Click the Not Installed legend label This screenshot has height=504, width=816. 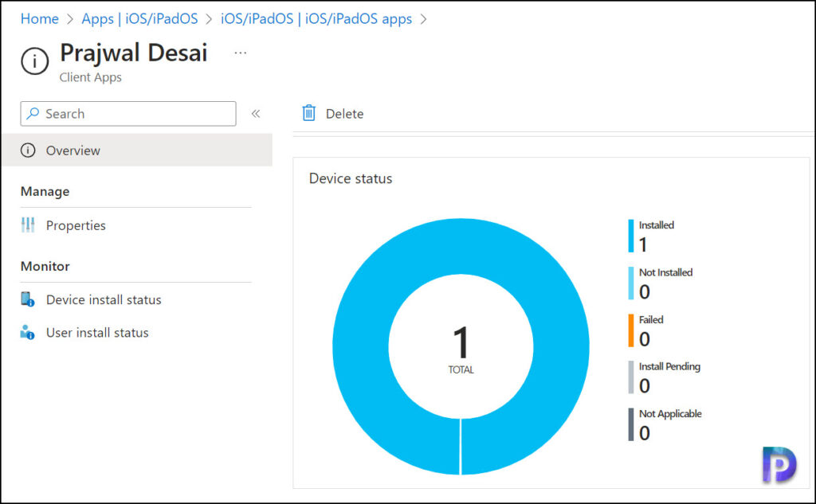pyautogui.click(x=665, y=272)
